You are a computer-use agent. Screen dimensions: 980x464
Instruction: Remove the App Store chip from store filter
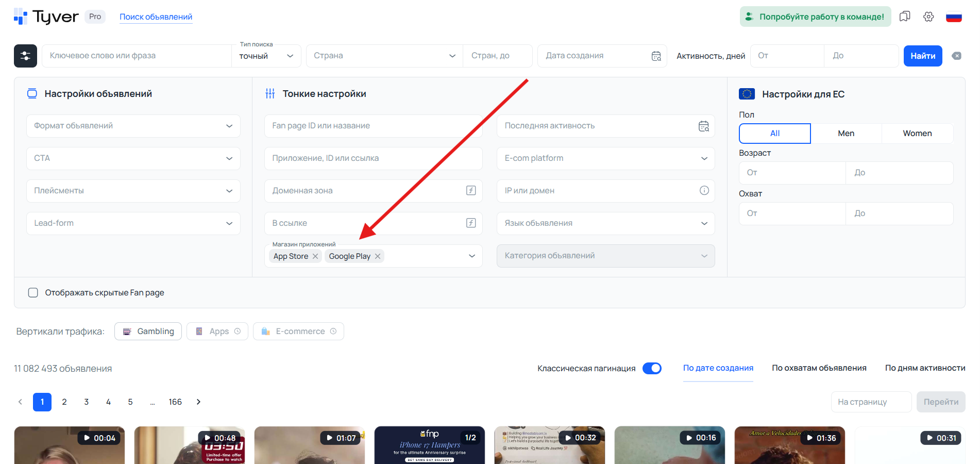tap(315, 256)
